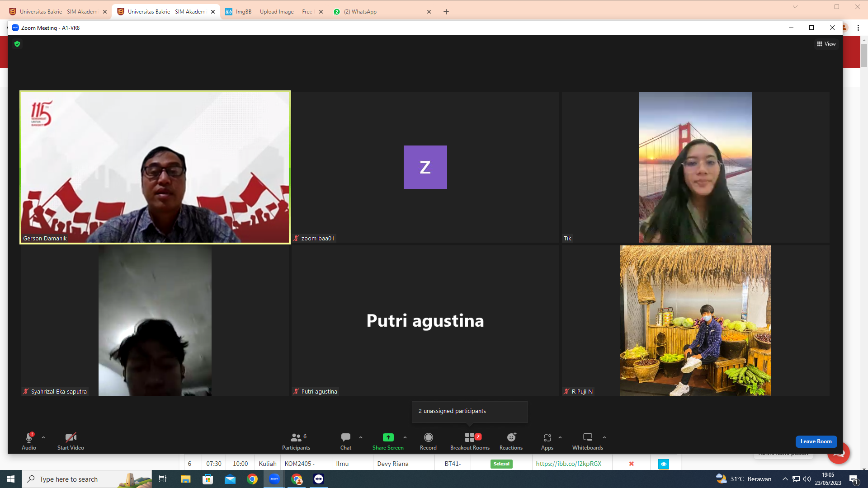Open the Chat panel
The image size is (868, 488).
coord(346,441)
